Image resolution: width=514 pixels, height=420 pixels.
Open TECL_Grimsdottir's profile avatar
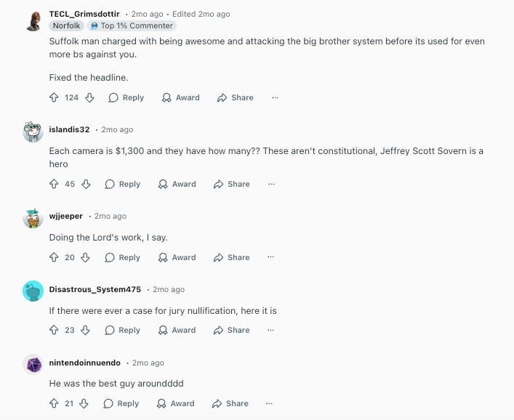(33, 20)
